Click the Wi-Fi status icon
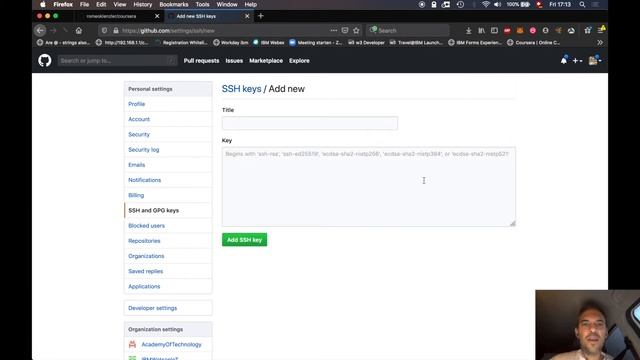 click(486, 4)
